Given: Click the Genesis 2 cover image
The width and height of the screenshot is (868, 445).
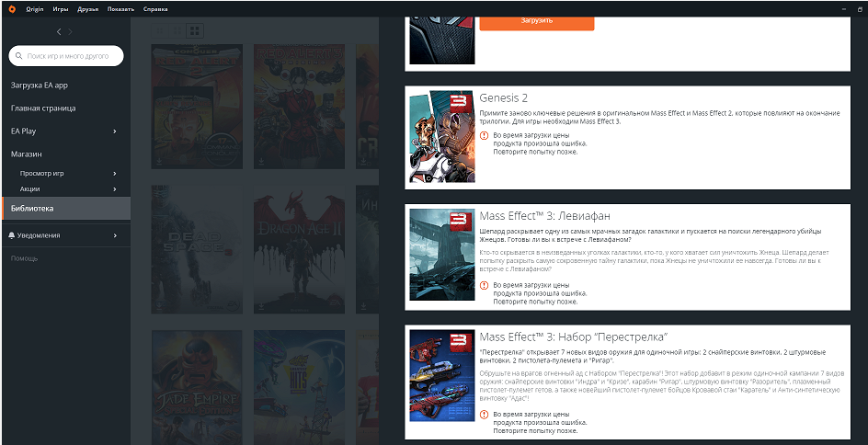Looking at the screenshot, I should pyautogui.click(x=442, y=137).
